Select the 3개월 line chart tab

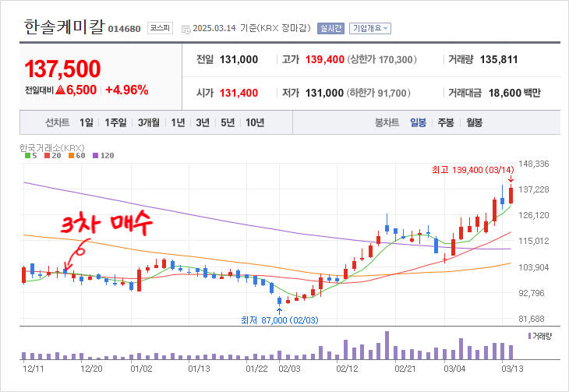[148, 122]
